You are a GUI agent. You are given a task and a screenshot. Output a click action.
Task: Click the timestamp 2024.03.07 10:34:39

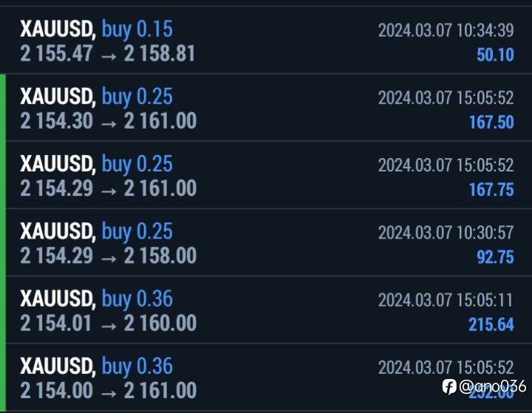(x=446, y=30)
